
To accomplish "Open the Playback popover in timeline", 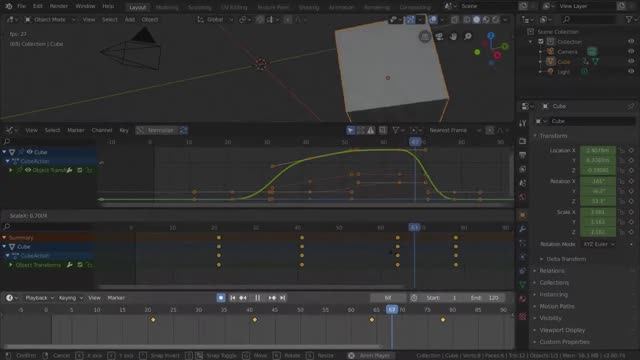I will 39,298.
